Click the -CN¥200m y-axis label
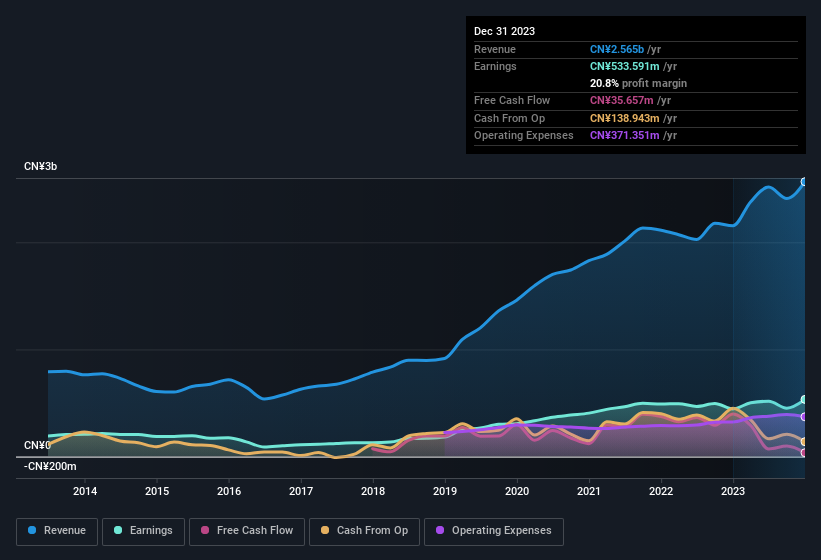The image size is (821, 560). point(50,466)
